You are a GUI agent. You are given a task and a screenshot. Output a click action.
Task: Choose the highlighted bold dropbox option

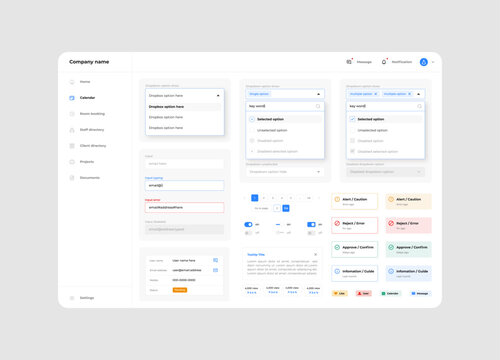[x=184, y=107]
